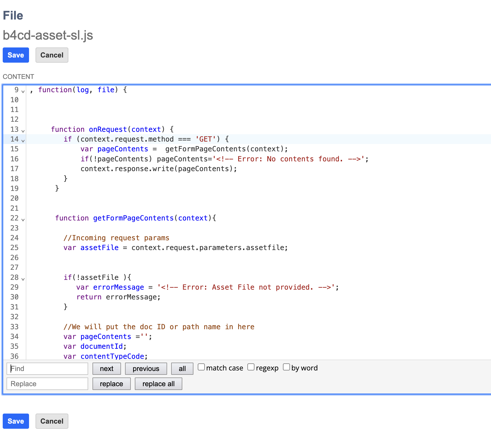Place cursor on line 17 context.response.write
This screenshot has height=448, width=491.
click(x=159, y=169)
